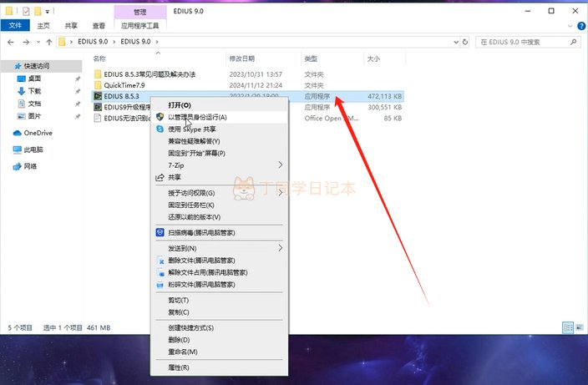Select the EDIUS9升级程序 file icon
Viewport: 588px width, 385px height.
pos(98,107)
